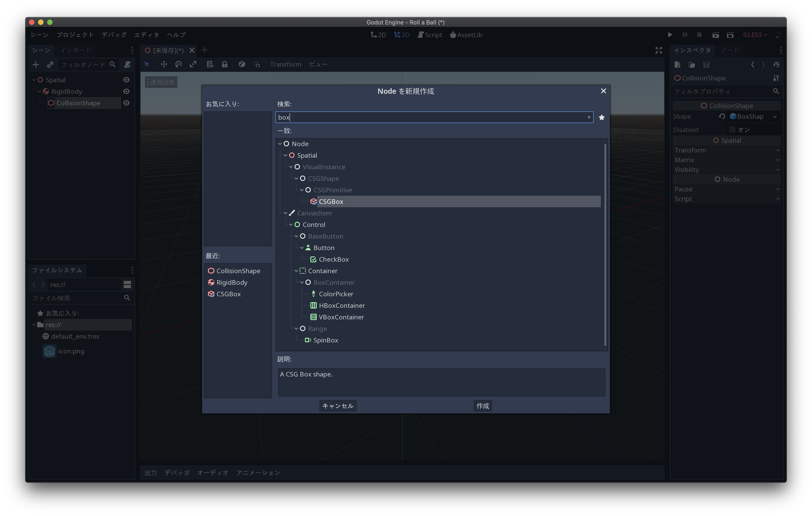
Task: Click the match list vertical scrollbar
Action: pyautogui.click(x=605, y=245)
